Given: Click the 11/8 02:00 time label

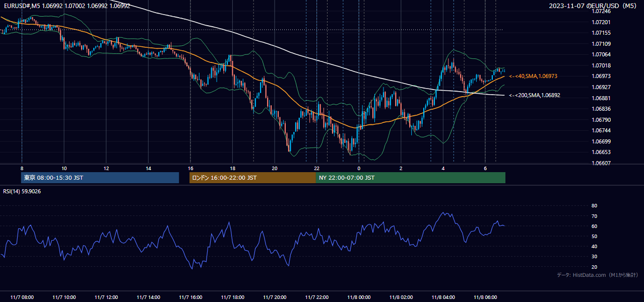Looking at the screenshot, I should click(401, 297).
